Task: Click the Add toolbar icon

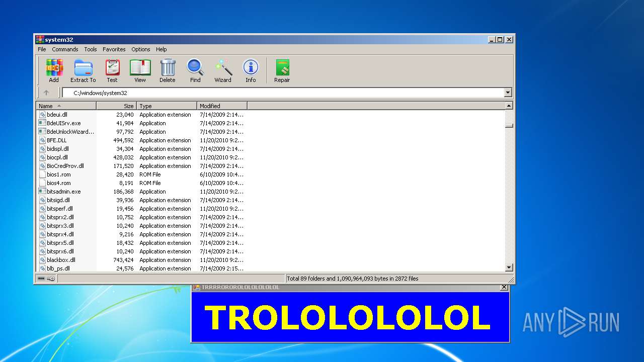Action: click(54, 70)
